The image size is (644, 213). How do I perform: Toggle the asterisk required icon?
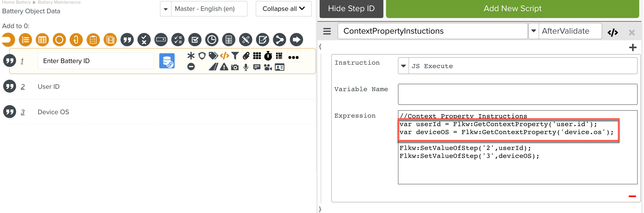(x=191, y=56)
